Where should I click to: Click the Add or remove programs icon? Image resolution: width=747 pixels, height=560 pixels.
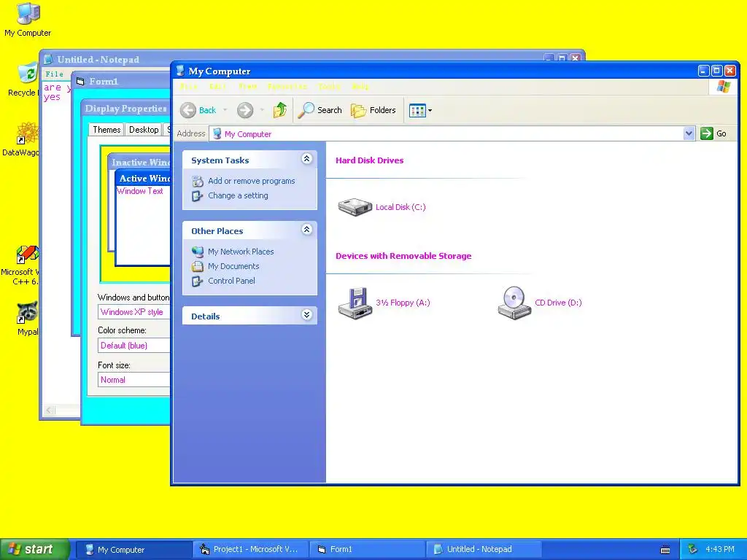[x=197, y=181]
